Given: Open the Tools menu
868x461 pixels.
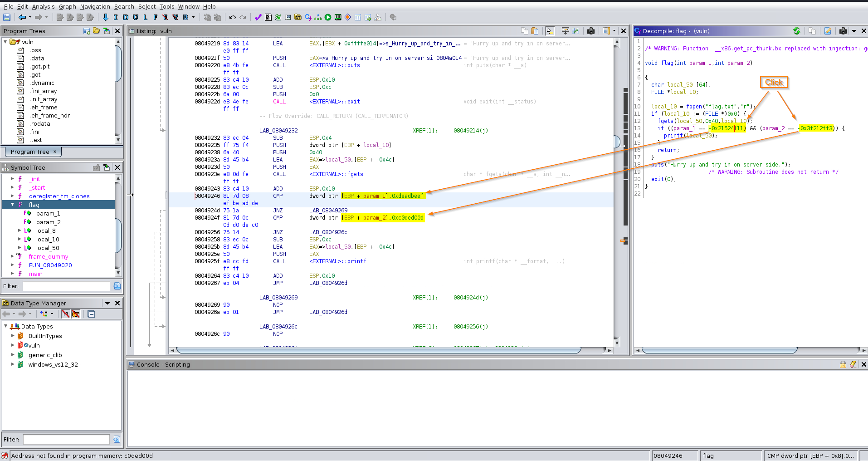Looking at the screenshot, I should coord(166,6).
